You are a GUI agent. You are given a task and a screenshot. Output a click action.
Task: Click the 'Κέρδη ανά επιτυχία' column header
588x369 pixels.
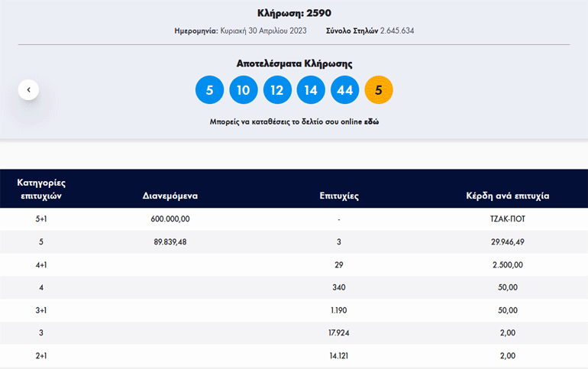coord(507,196)
